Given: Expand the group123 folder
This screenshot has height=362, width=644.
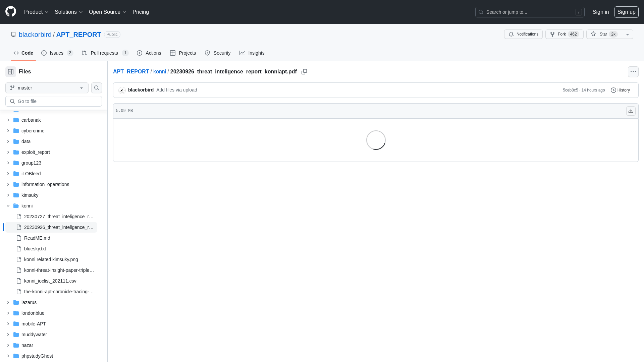Looking at the screenshot, I should pos(8,163).
